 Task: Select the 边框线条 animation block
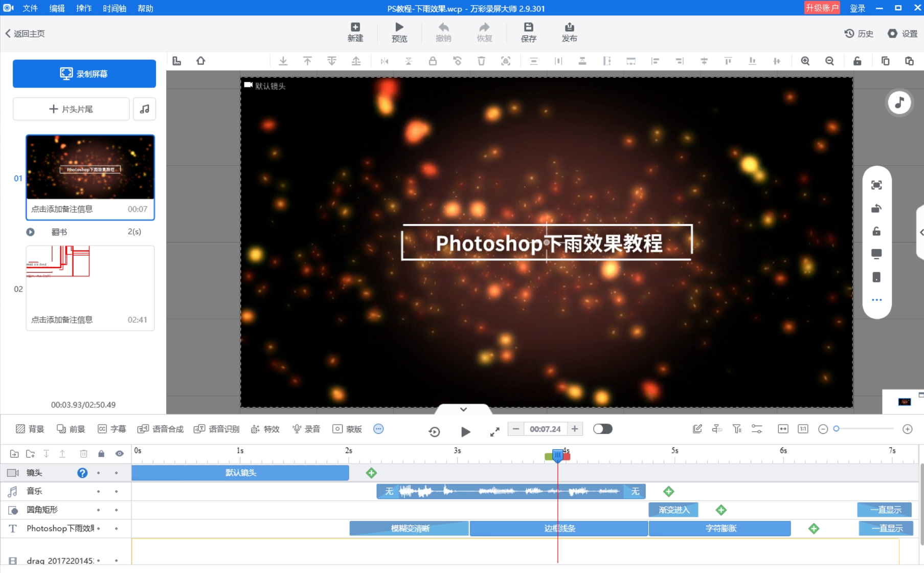click(559, 528)
